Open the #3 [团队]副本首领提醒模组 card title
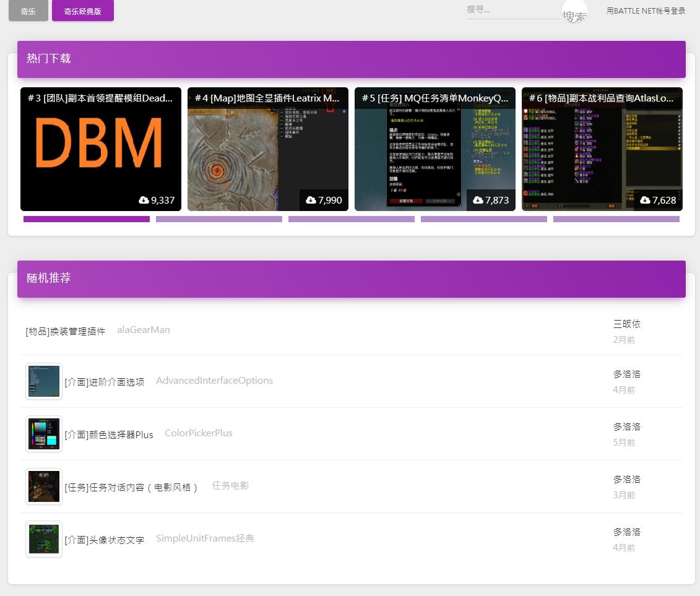 [100, 98]
